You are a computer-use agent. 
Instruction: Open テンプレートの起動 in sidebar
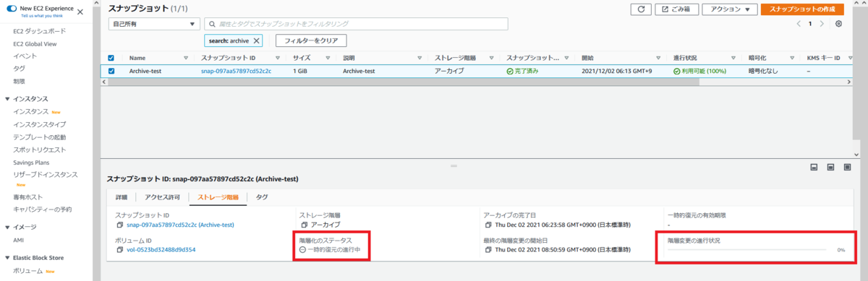[39, 137]
